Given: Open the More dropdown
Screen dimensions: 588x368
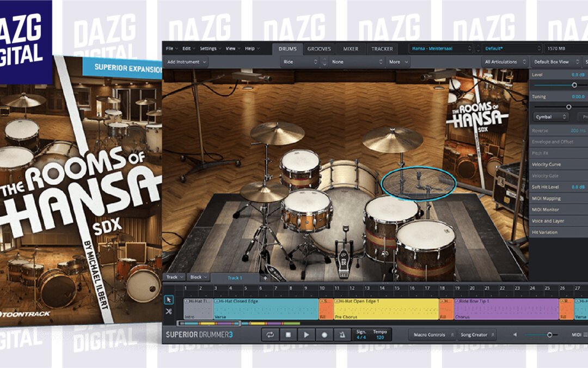Looking at the screenshot, I should 398,62.
